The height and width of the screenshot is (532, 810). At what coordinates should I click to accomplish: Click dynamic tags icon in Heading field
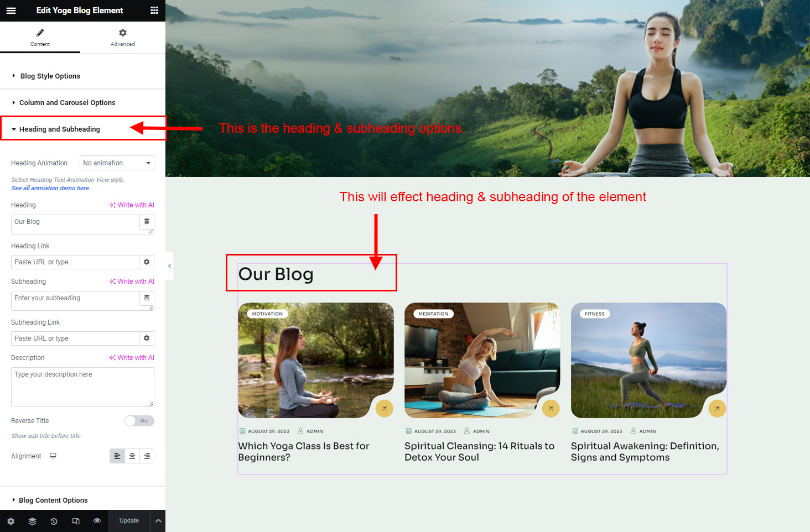[147, 221]
